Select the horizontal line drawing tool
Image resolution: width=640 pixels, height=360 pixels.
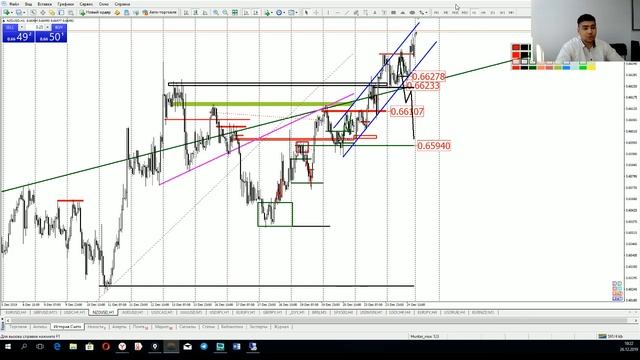(x=338, y=12)
